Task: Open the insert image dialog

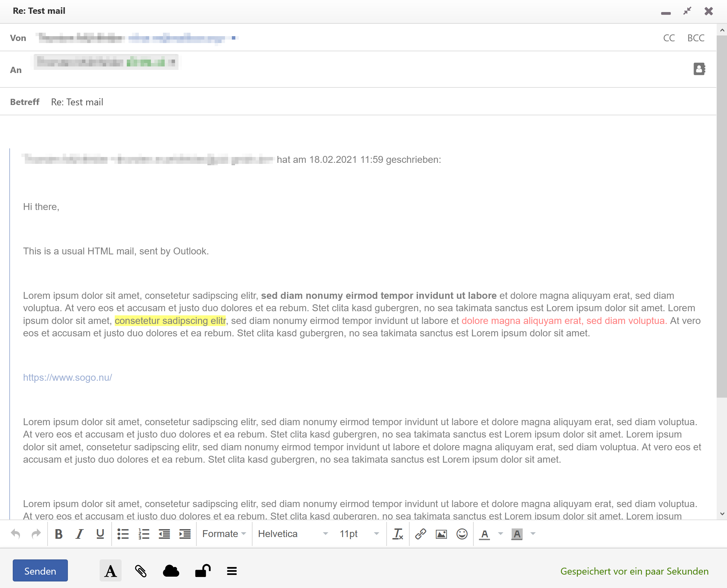Action: 441,534
